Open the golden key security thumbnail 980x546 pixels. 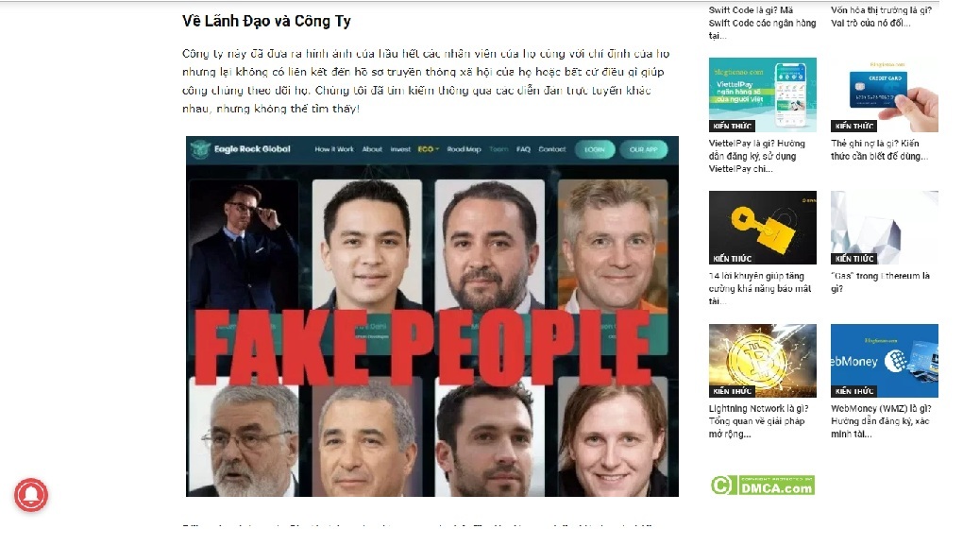(763, 228)
